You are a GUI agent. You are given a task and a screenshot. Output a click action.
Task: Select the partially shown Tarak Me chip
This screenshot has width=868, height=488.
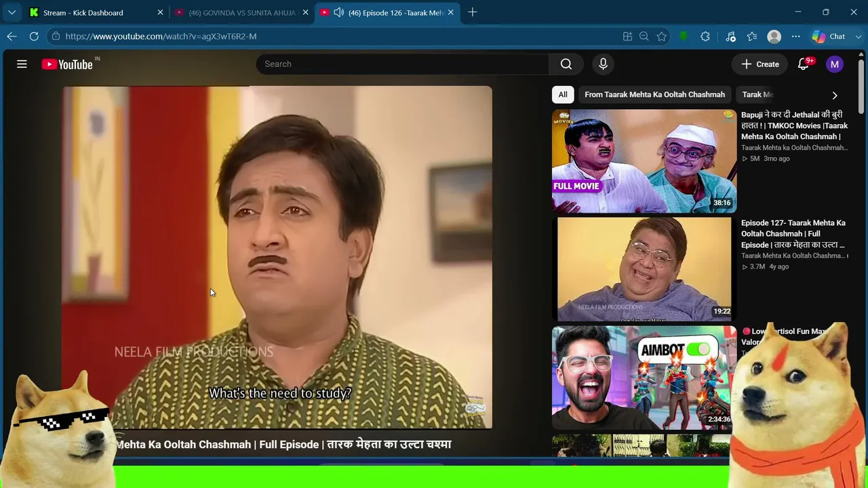point(757,94)
